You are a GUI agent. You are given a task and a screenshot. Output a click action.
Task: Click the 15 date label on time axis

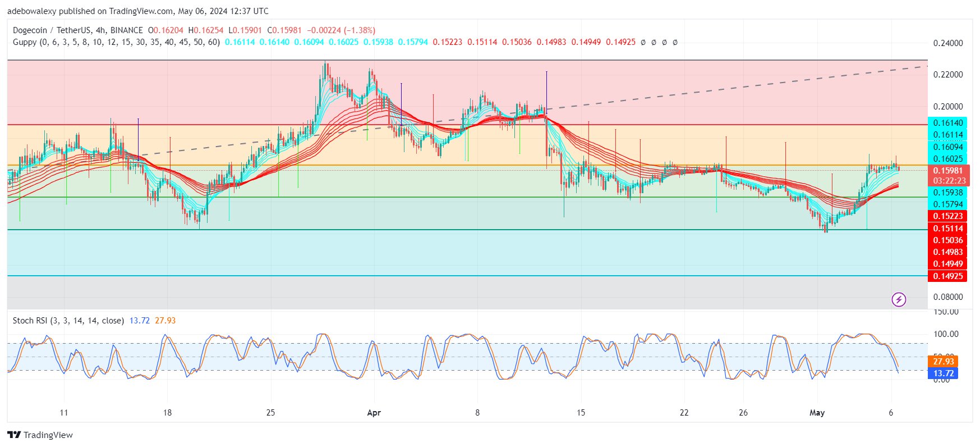pyautogui.click(x=581, y=413)
